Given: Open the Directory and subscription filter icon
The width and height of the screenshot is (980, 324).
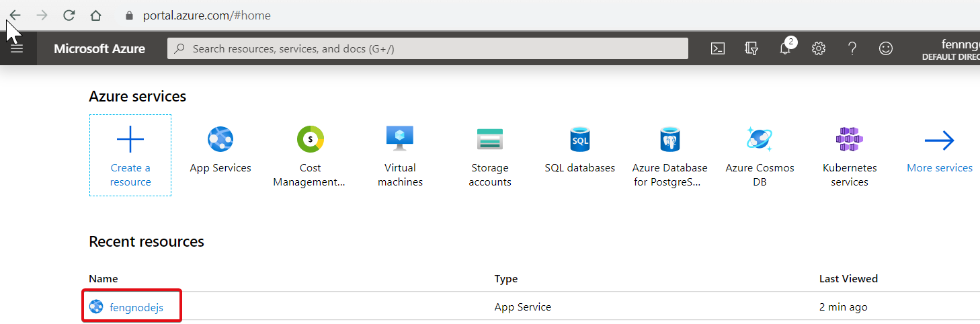Looking at the screenshot, I should pos(751,48).
